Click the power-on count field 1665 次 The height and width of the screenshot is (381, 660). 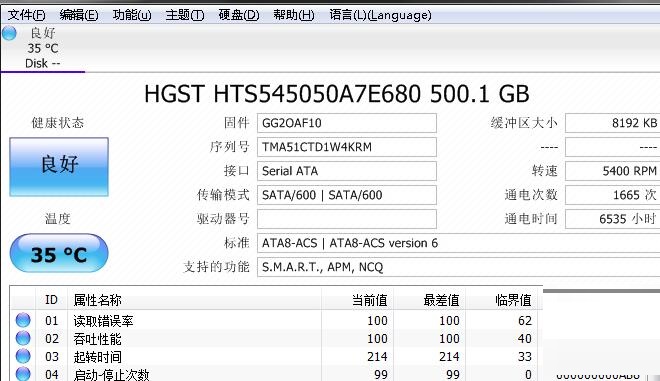coord(612,195)
